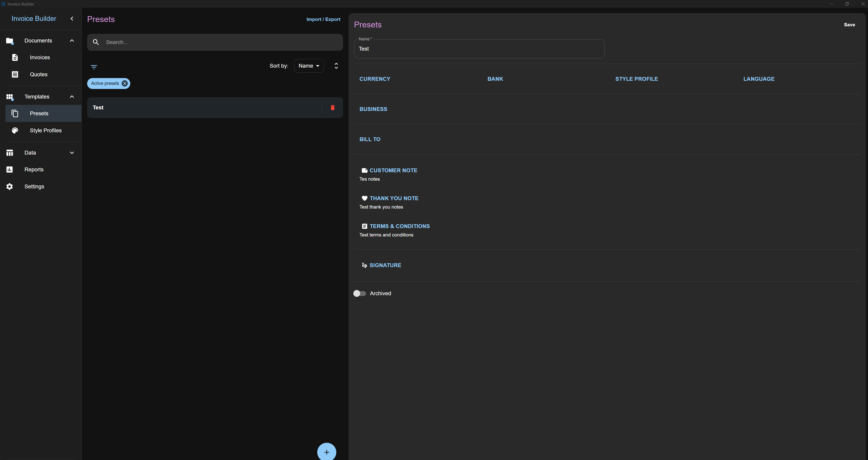Open the BUSINESS section
The height and width of the screenshot is (460, 868).
[x=373, y=109]
